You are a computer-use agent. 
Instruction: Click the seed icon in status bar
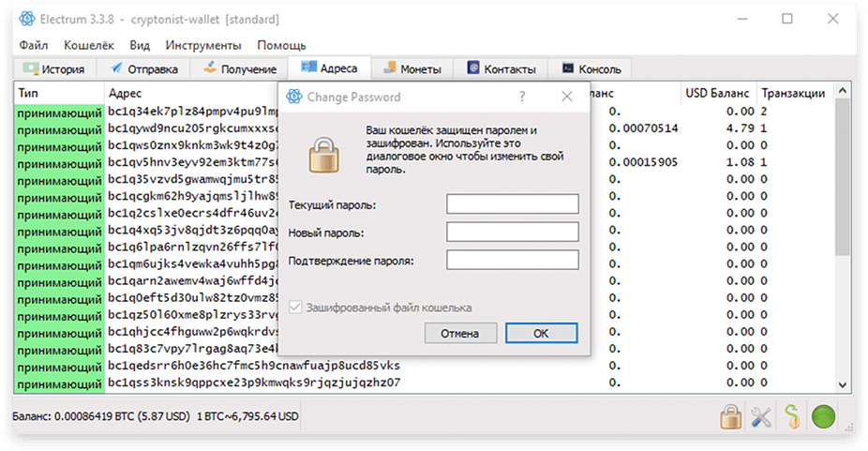pyautogui.click(x=793, y=416)
